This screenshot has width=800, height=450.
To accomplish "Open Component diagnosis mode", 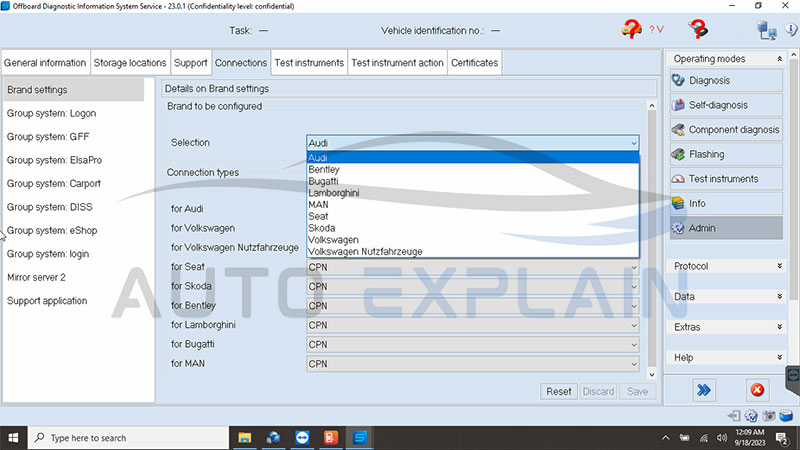I will pyautogui.click(x=726, y=130).
